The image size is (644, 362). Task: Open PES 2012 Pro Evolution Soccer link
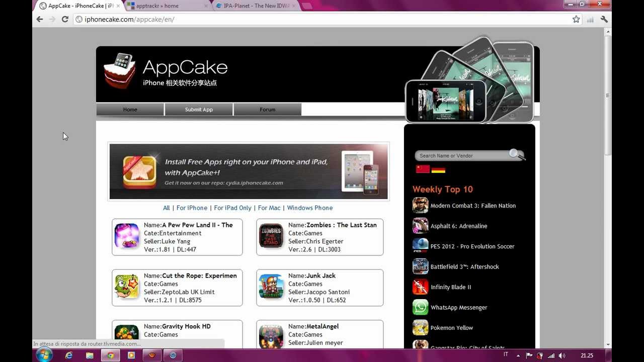pos(472,246)
